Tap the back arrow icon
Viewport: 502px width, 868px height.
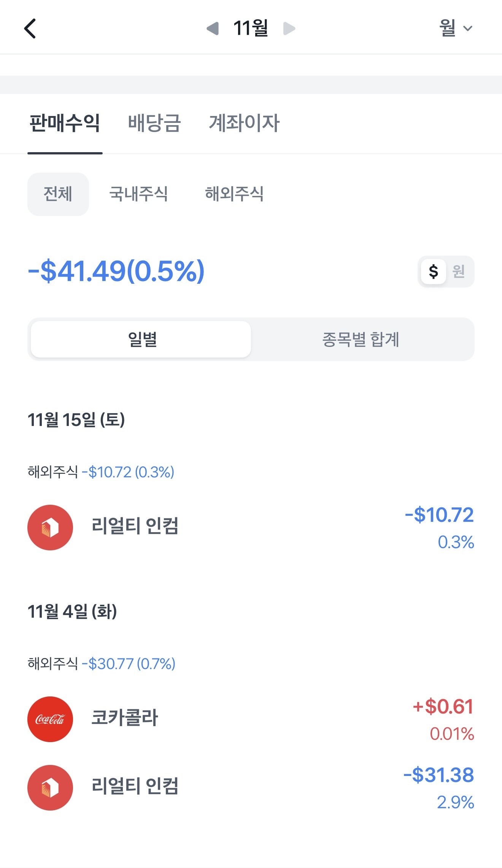[30, 29]
